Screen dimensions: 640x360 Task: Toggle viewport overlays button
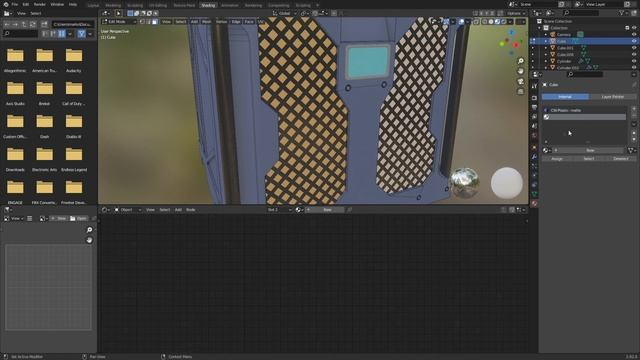point(461,22)
